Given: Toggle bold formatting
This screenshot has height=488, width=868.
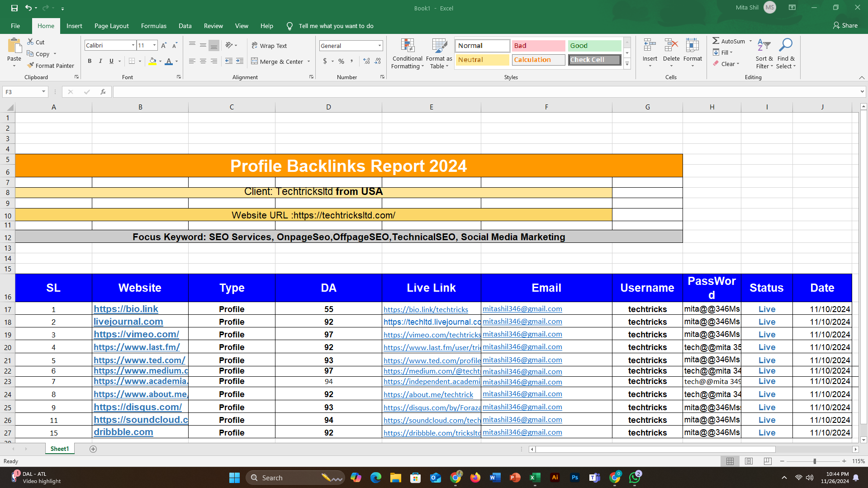Looking at the screenshot, I should 90,62.
